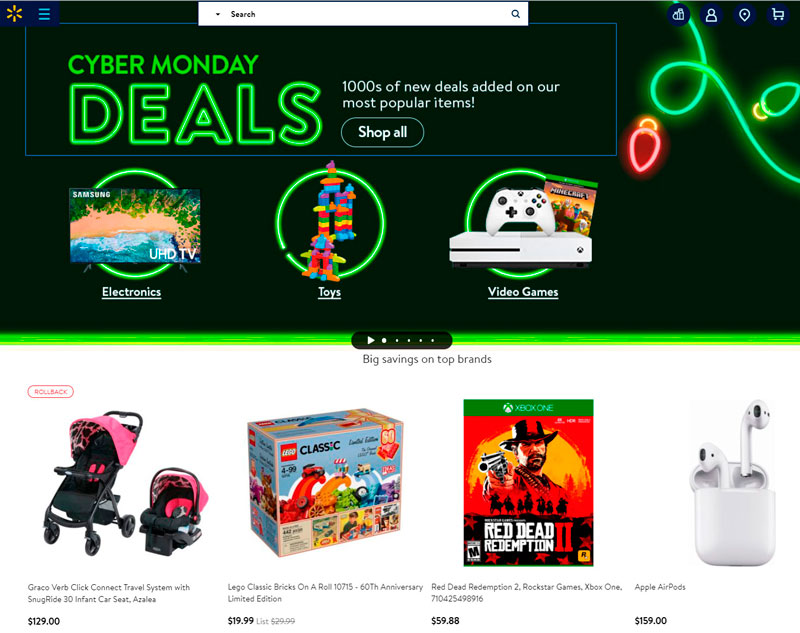Open the Video Games category link
800x633 pixels.
coord(523,292)
